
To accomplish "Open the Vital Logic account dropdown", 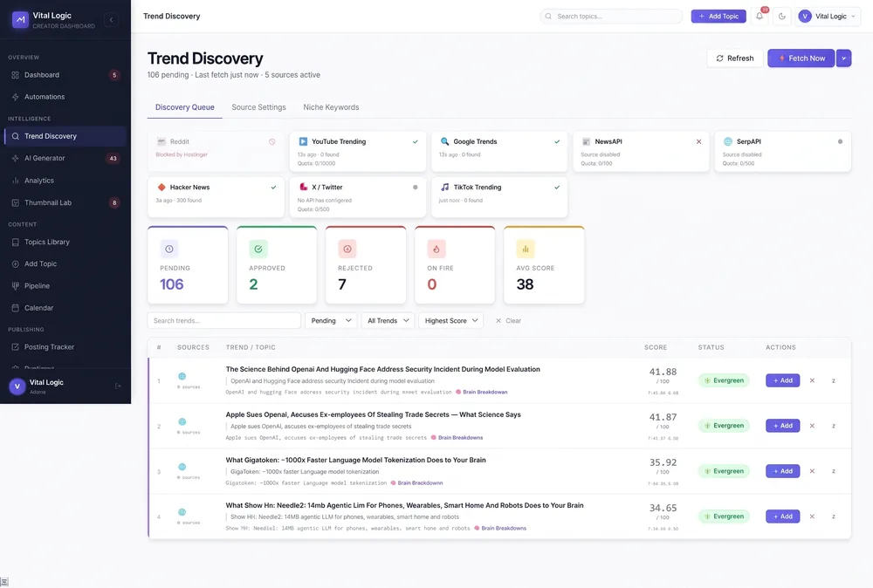I will [828, 16].
